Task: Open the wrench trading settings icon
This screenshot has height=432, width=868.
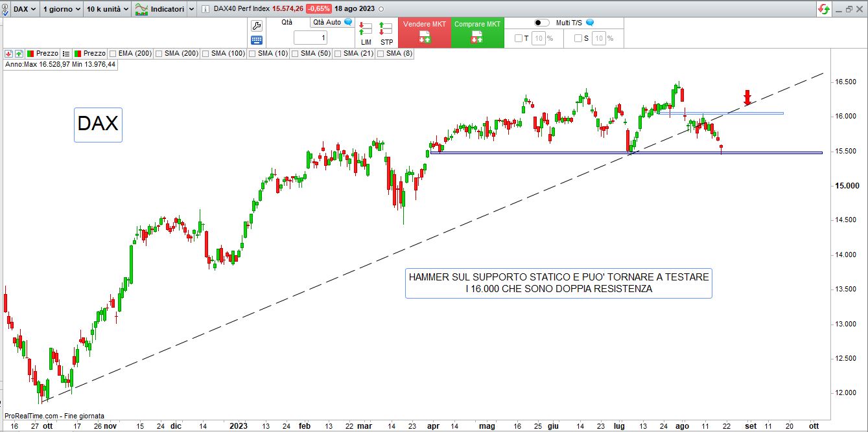Action: (257, 26)
